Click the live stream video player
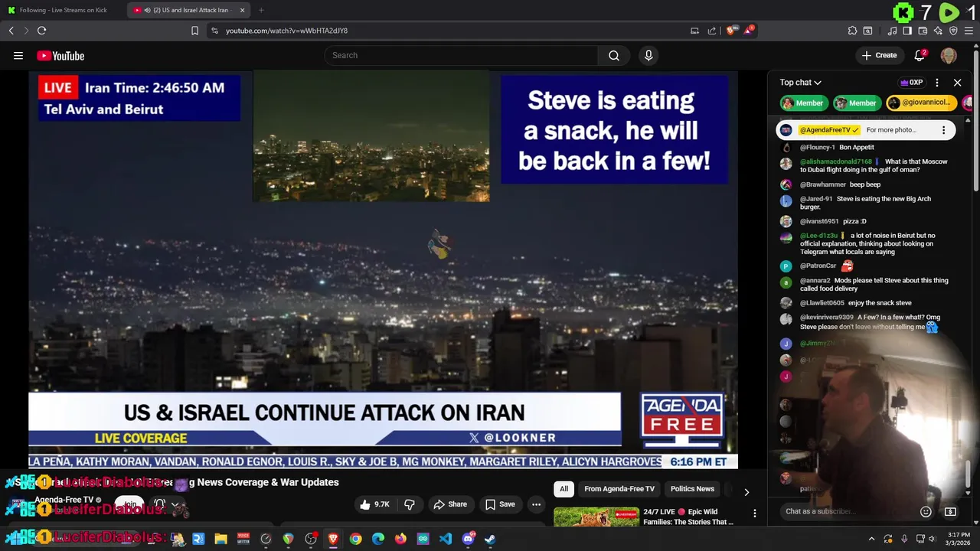980x551 pixels. [x=383, y=269]
